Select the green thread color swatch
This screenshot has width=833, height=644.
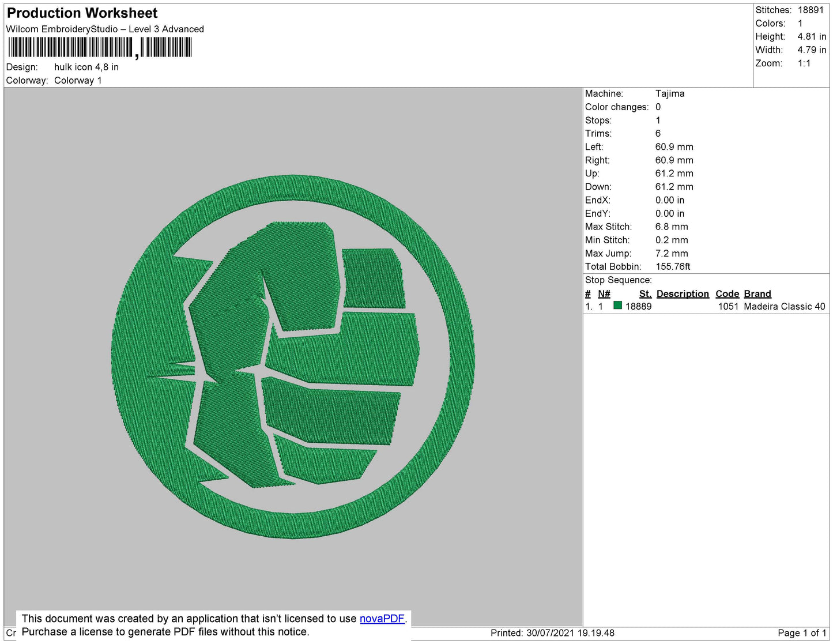[x=617, y=306]
